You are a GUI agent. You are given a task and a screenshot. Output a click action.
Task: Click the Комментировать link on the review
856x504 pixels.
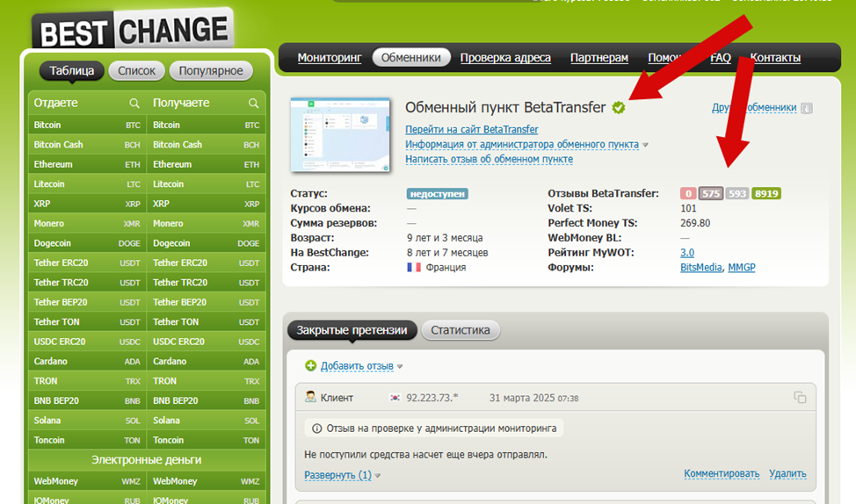point(722,473)
